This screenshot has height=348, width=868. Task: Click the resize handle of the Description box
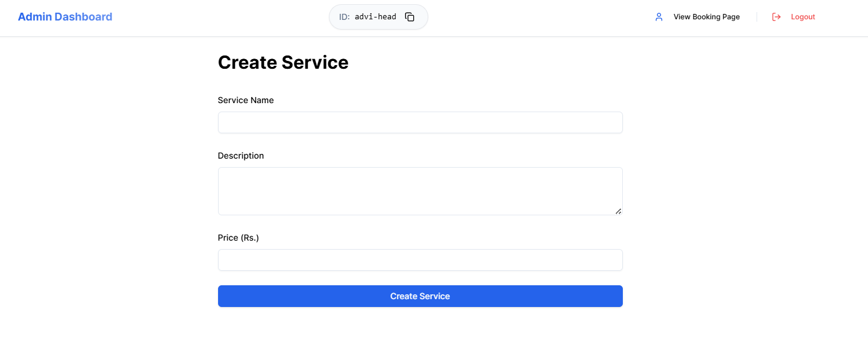(619, 211)
